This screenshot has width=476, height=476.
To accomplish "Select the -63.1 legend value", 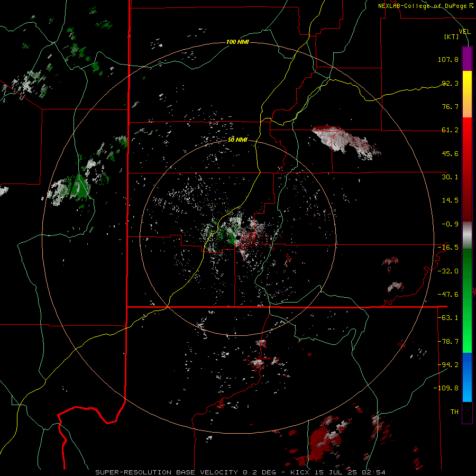I will point(448,318).
